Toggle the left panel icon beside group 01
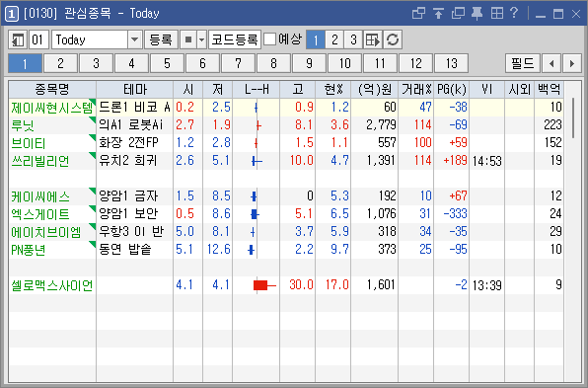588x388 pixels. click(18, 39)
